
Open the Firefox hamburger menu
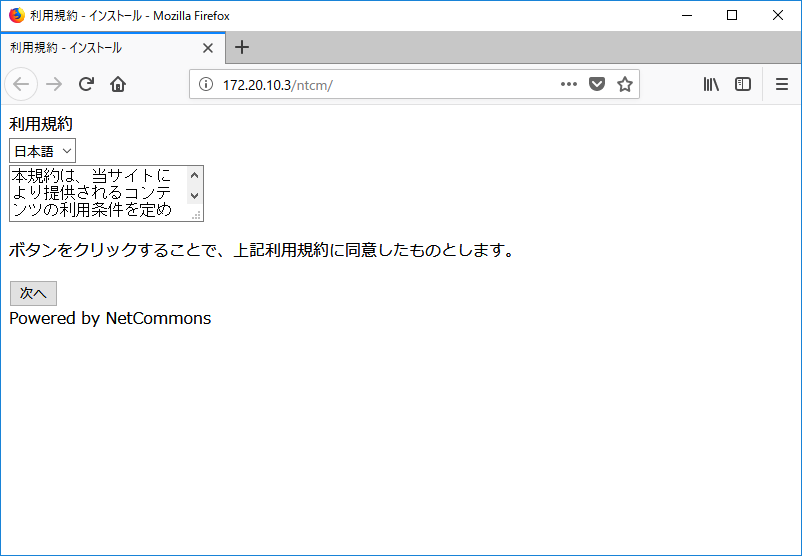coord(782,84)
